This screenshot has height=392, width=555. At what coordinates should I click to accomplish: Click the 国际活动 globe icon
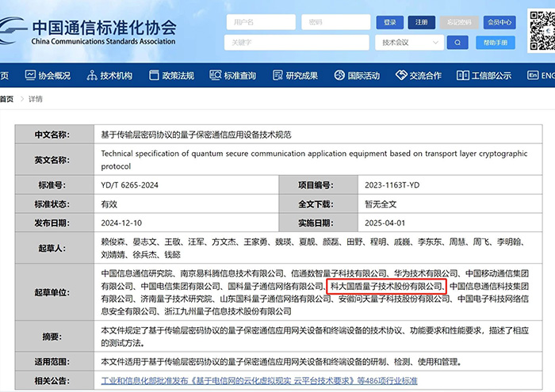pos(339,75)
